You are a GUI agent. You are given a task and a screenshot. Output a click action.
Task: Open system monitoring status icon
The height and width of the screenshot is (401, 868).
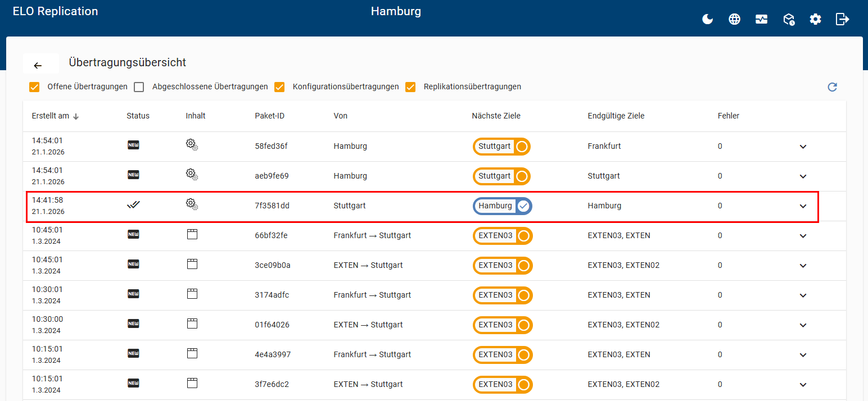click(x=761, y=19)
